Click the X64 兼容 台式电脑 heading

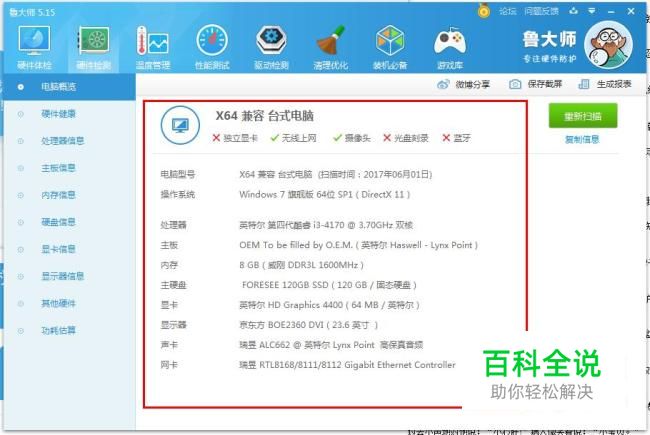tap(264, 116)
